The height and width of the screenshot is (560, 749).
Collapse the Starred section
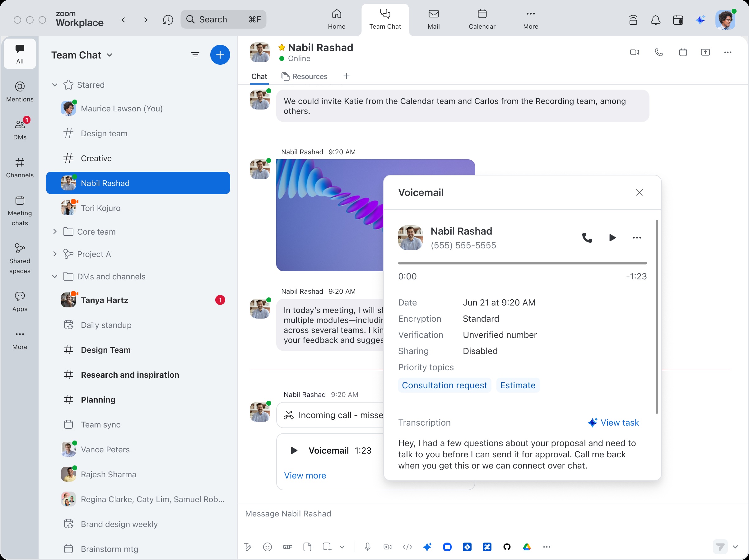pos(54,85)
